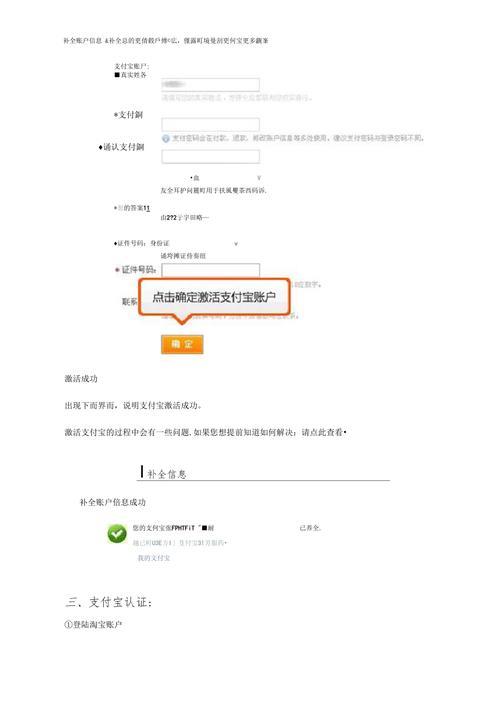Open the 我的支付宝 link
The image size is (500, 707).
tap(154, 558)
